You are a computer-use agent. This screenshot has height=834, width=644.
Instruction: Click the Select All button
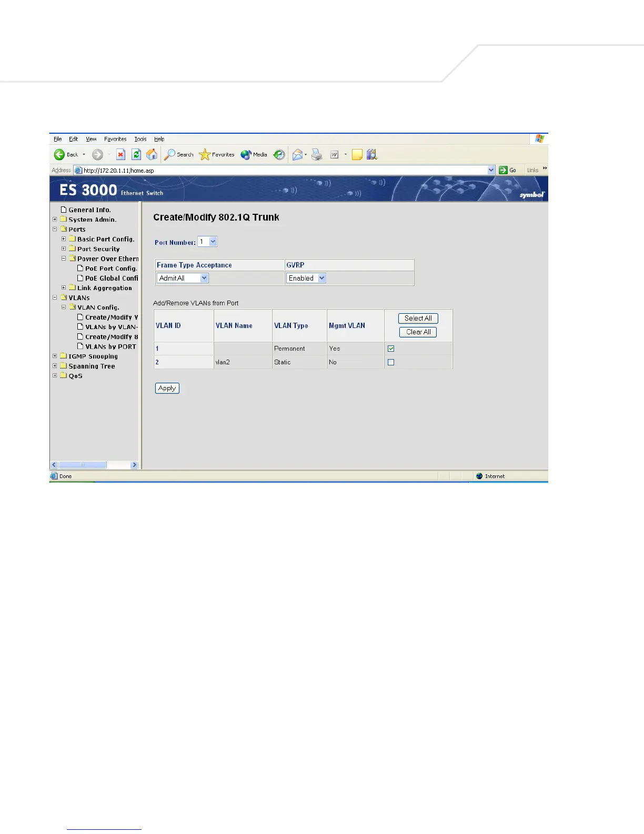click(418, 318)
